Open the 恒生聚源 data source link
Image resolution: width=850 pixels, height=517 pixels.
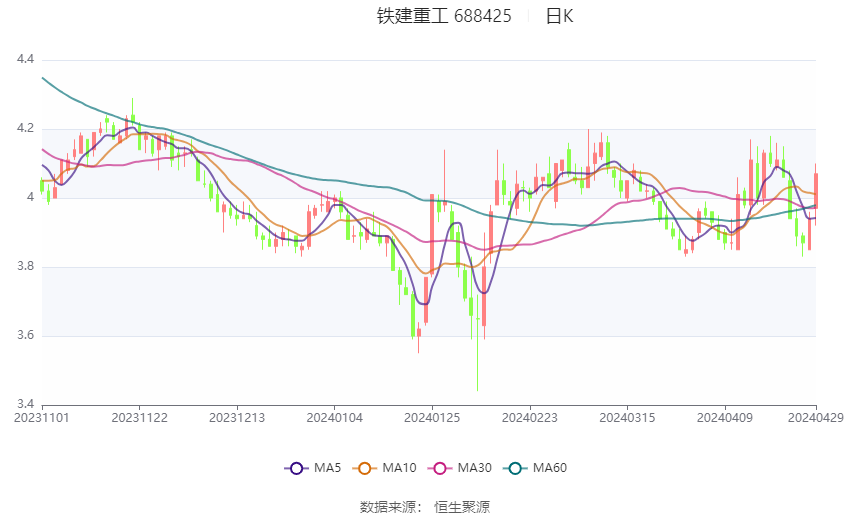462,507
